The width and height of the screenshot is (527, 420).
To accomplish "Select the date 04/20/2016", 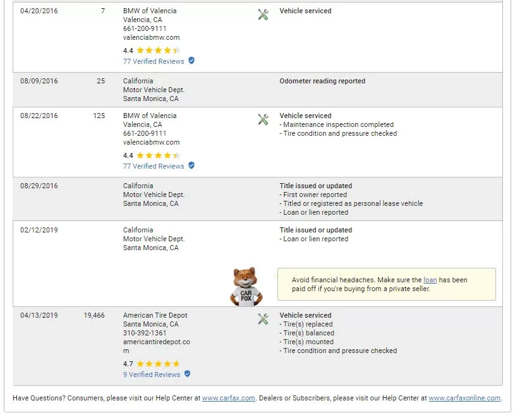I will (x=39, y=11).
